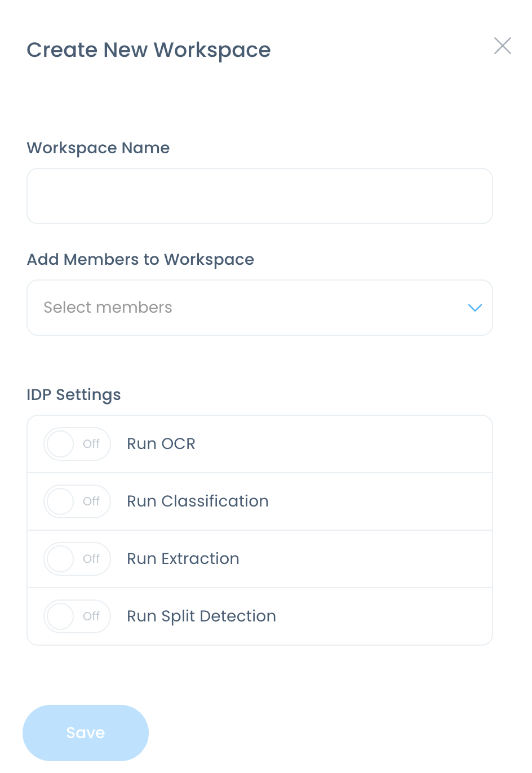Image resolution: width=532 pixels, height=773 pixels.
Task: Click the Add Members to Workspace label
Action: (140, 260)
